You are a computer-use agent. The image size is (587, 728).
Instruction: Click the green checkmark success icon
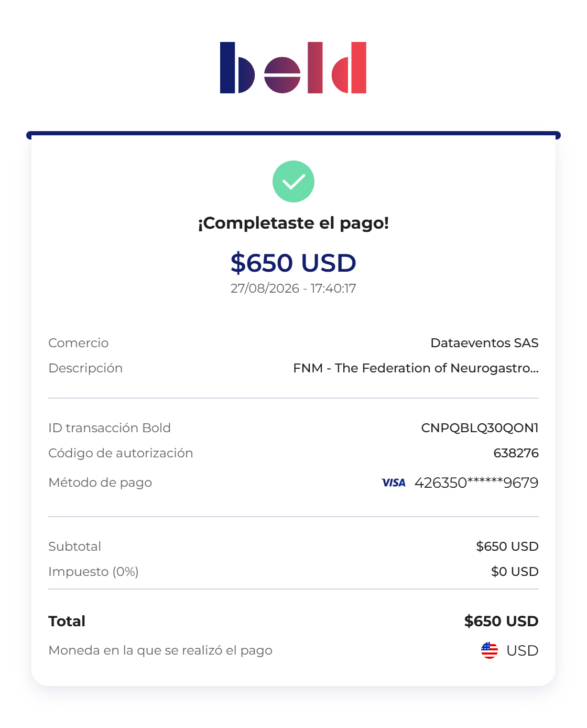click(293, 181)
